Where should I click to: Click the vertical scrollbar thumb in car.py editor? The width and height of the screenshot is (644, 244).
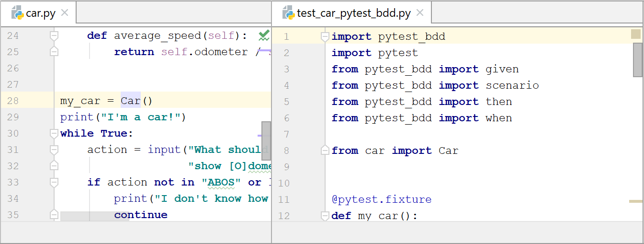[x=266, y=140]
